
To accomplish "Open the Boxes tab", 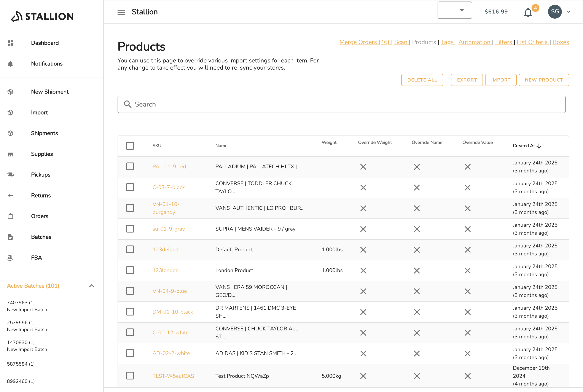I will click(x=561, y=42).
